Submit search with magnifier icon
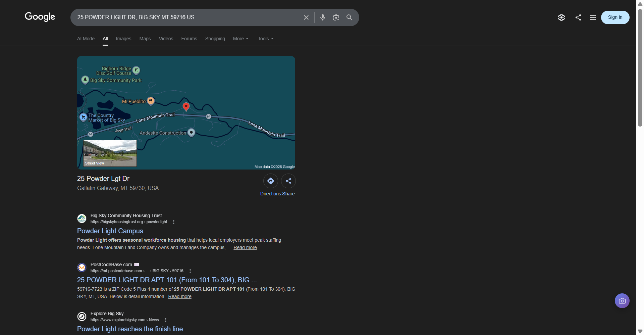Screen dimensions: 644x335 [x=349, y=17]
